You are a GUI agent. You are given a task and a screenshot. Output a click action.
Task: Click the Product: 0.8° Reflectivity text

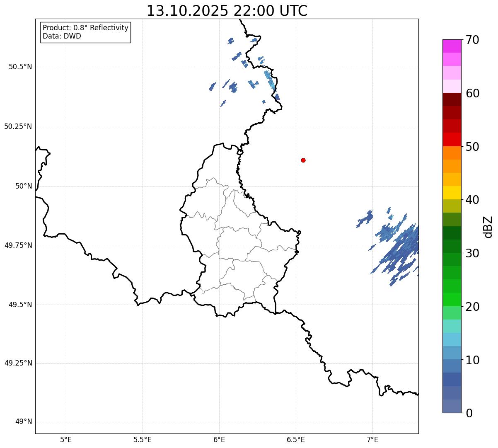[86, 28]
